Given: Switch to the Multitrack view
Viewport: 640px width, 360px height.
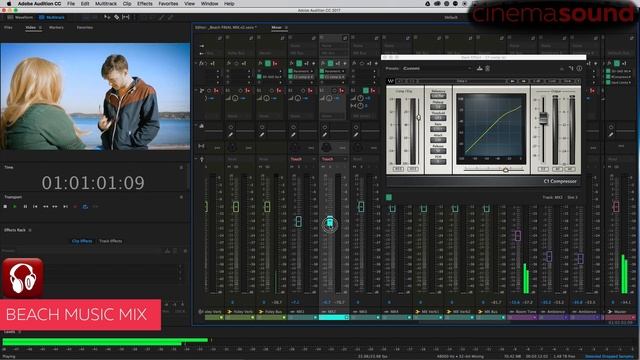Looking at the screenshot, I should coord(52,18).
